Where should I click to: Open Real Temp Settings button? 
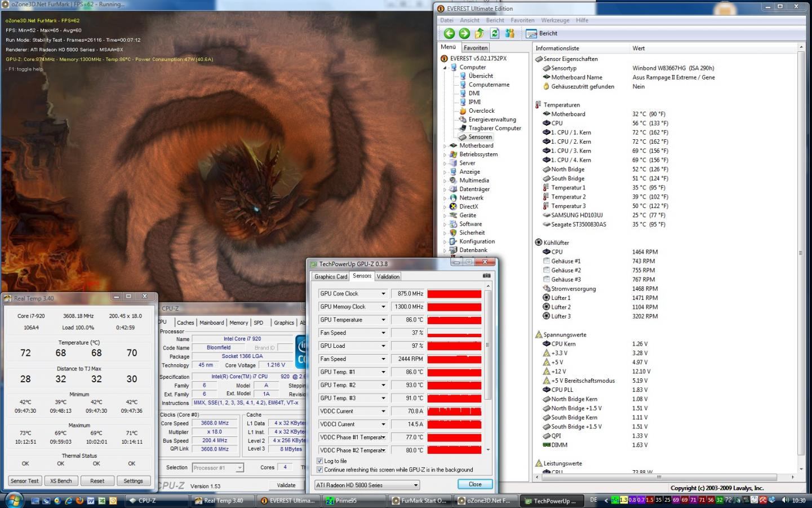(x=133, y=481)
